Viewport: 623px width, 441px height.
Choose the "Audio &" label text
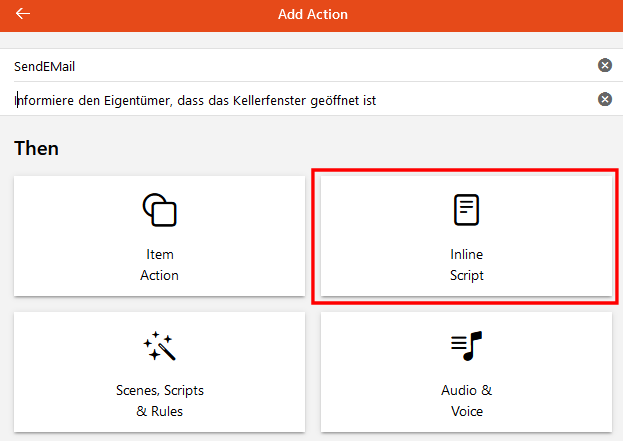[466, 390]
